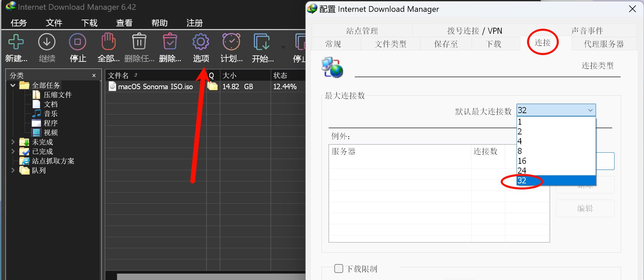Image resolution: width=644 pixels, height=280 pixels.
Task: Click the network globe icon in connection dialog
Action: (x=332, y=67)
